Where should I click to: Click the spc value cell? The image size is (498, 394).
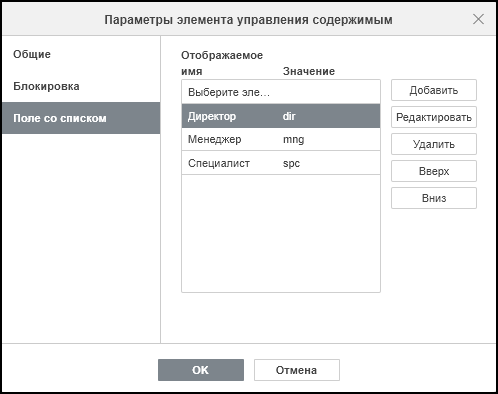coord(291,163)
